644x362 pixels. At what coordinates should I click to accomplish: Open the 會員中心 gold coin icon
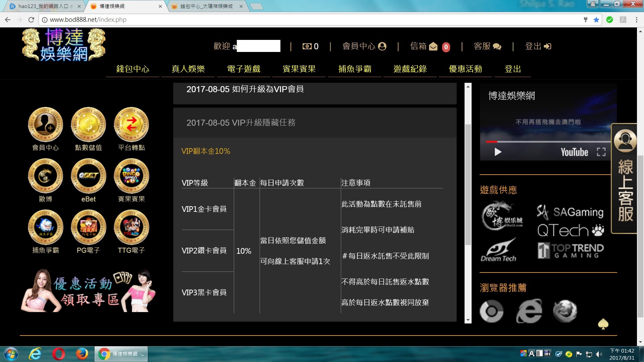[x=45, y=124]
